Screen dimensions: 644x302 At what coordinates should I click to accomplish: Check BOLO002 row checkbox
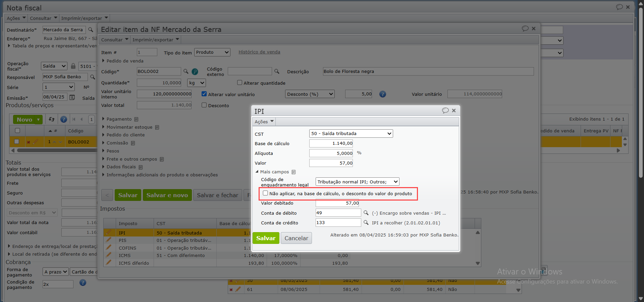pos(17,142)
